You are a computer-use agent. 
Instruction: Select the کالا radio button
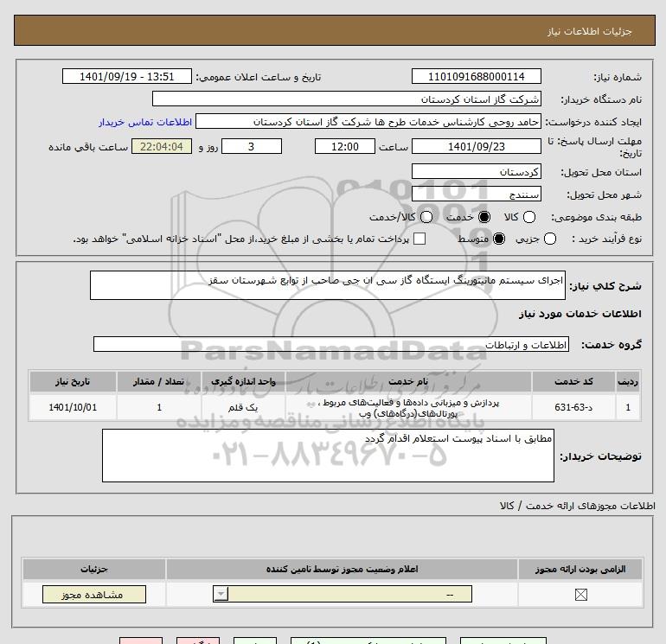coord(528,217)
